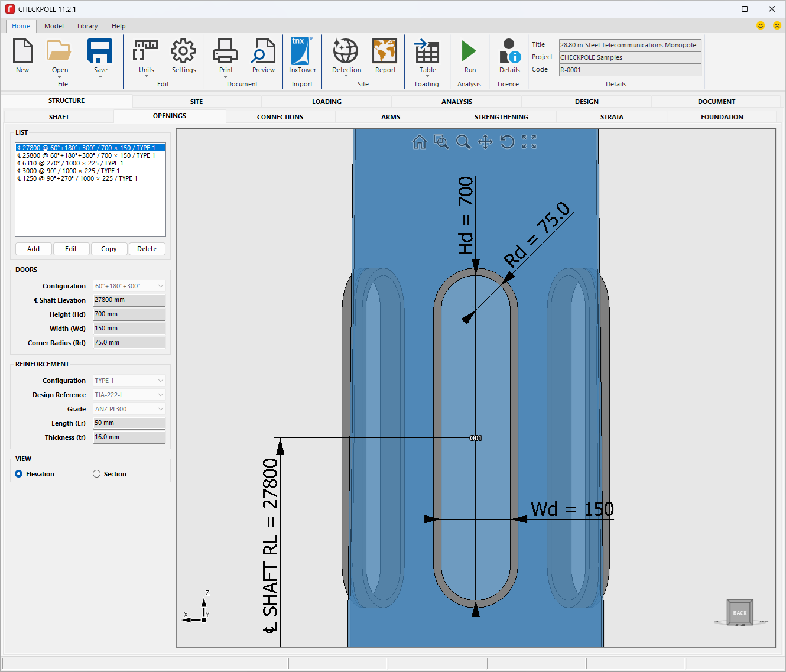
Task: Activate the zoom window tool in viewport
Action: click(441, 142)
